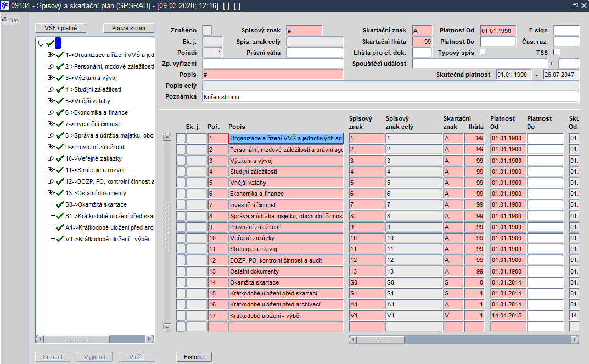Toggle row checkbox for Výzkum a vývoj
This screenshot has width=589, height=364.
click(181, 161)
